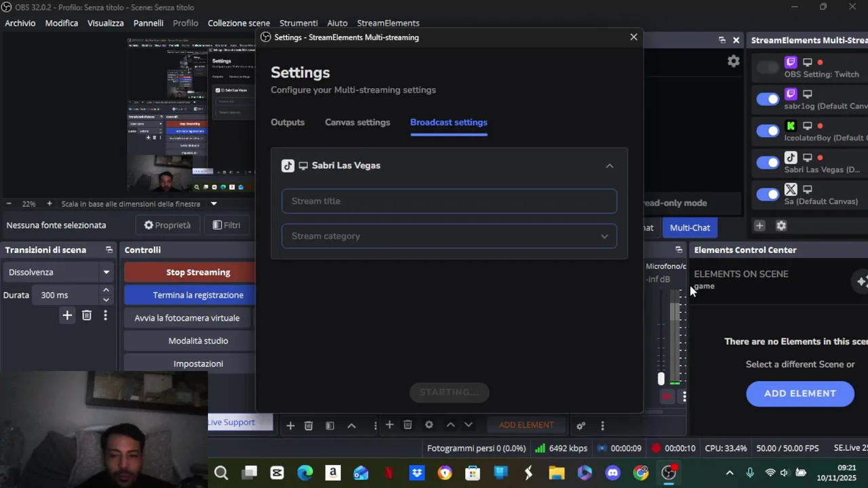
Task: Open chat settings gear in the chat dock
Action: click(x=733, y=61)
